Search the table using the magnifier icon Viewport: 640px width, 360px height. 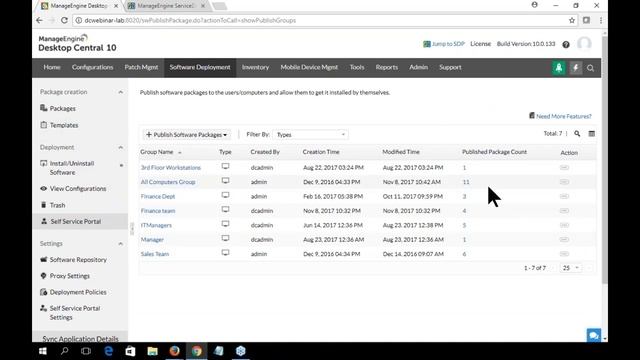coord(577,134)
